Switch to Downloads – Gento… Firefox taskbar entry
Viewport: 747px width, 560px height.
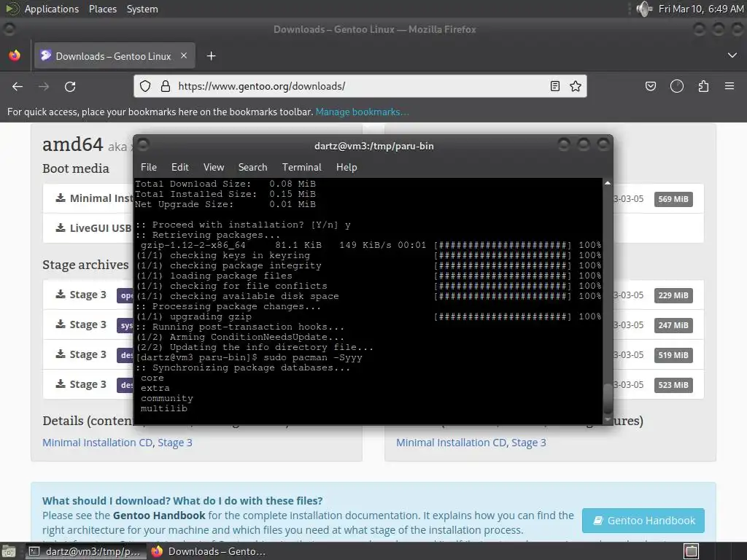(209, 551)
